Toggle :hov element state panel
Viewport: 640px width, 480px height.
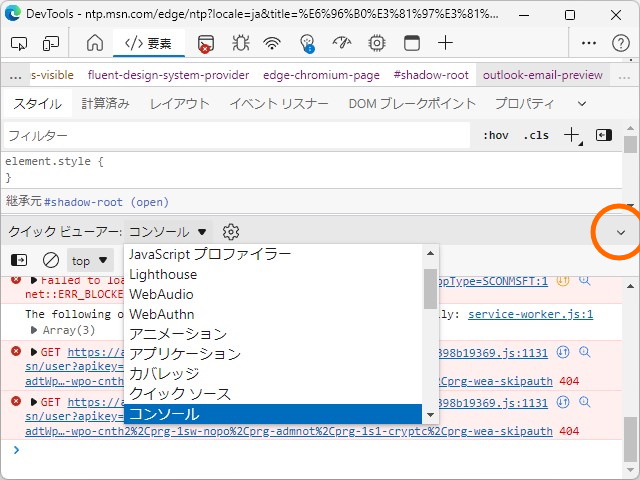[496, 135]
